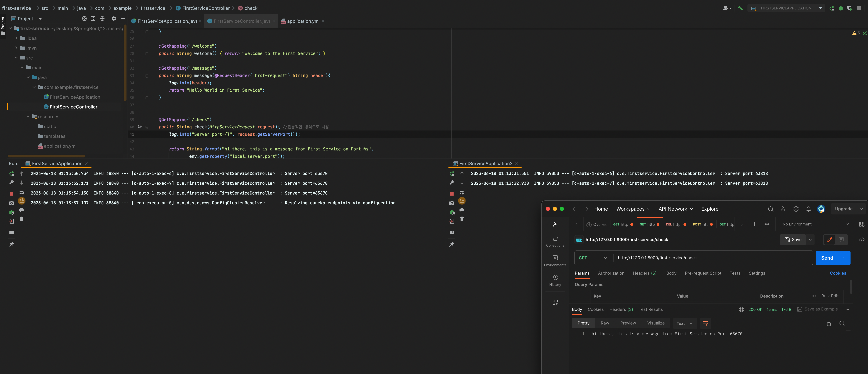Toggle soft-wrap in FirstServiceApplication2 console
Viewport: 868px width, 374px height.
(x=462, y=192)
